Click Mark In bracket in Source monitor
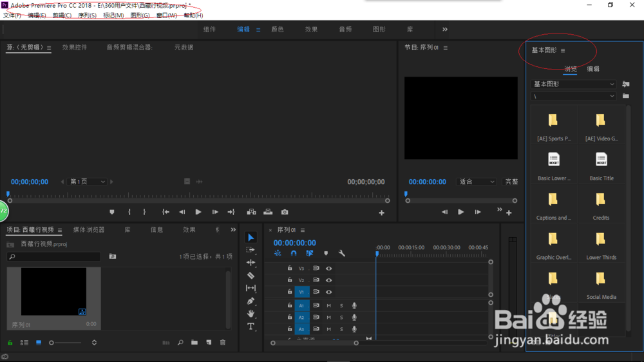The height and width of the screenshot is (362, 644). pyautogui.click(x=129, y=212)
